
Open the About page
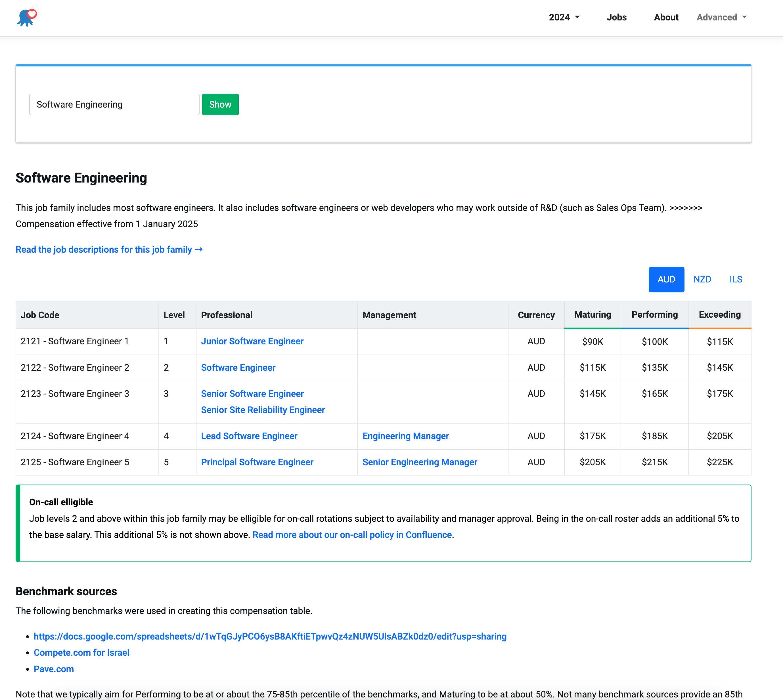coord(666,17)
